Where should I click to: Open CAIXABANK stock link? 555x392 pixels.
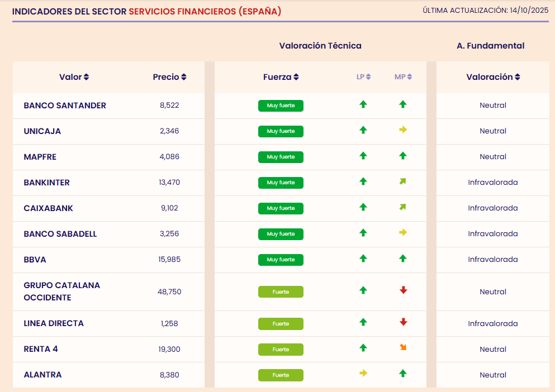(48, 208)
